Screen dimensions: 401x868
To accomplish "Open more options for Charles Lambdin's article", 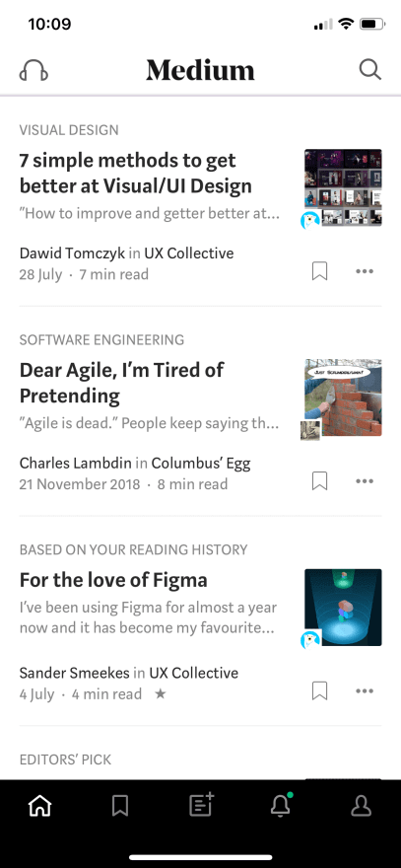I will 365,481.
